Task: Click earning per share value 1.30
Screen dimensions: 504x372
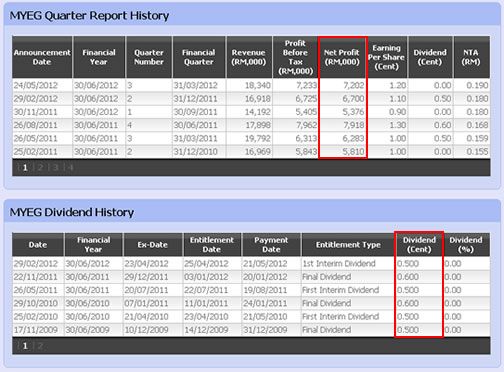Action: [398, 125]
